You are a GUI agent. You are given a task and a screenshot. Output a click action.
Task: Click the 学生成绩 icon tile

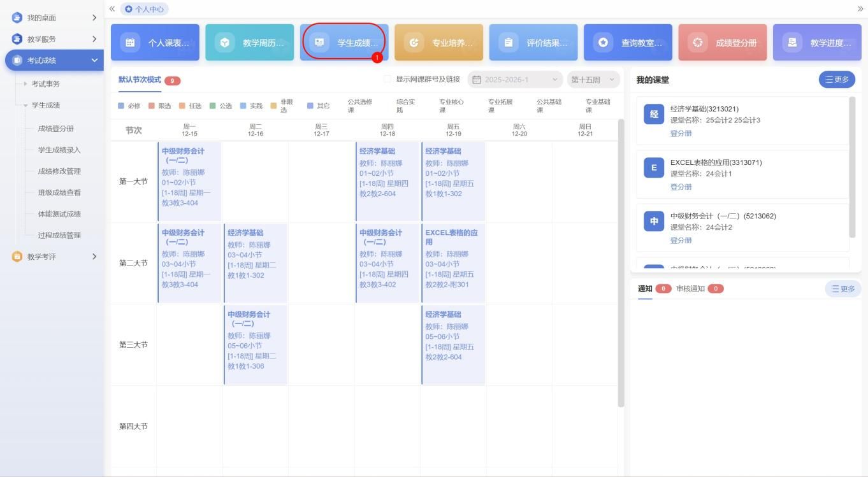(x=319, y=43)
